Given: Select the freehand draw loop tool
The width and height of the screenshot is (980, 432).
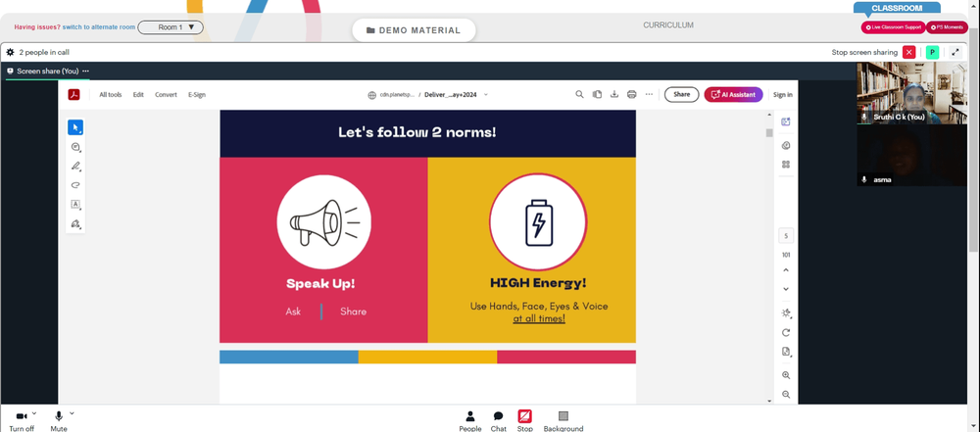Looking at the screenshot, I should coord(75,185).
